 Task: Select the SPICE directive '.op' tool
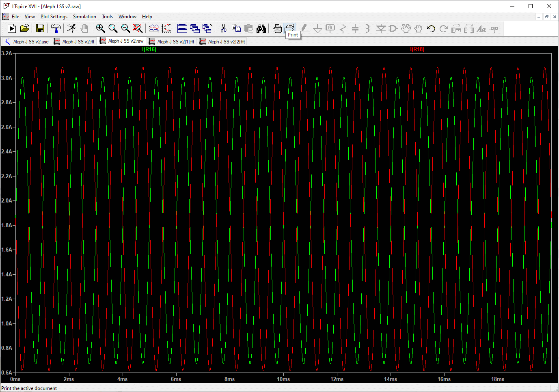click(494, 28)
